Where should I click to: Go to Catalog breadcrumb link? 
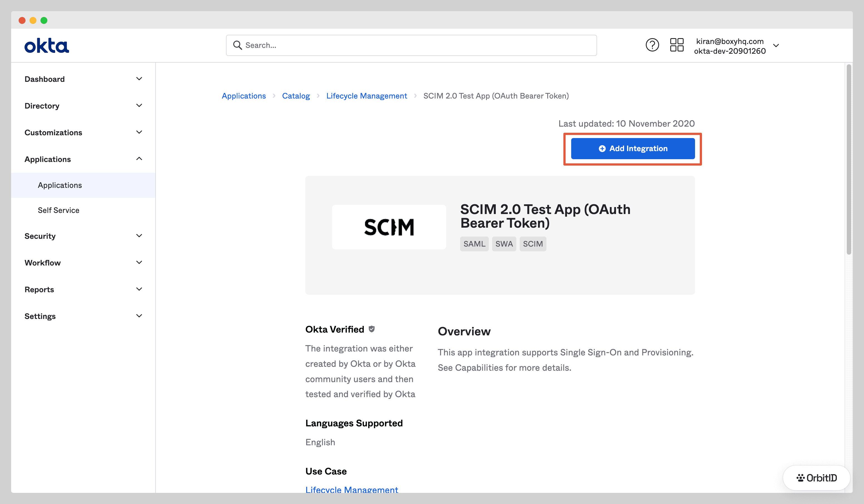[x=296, y=96]
